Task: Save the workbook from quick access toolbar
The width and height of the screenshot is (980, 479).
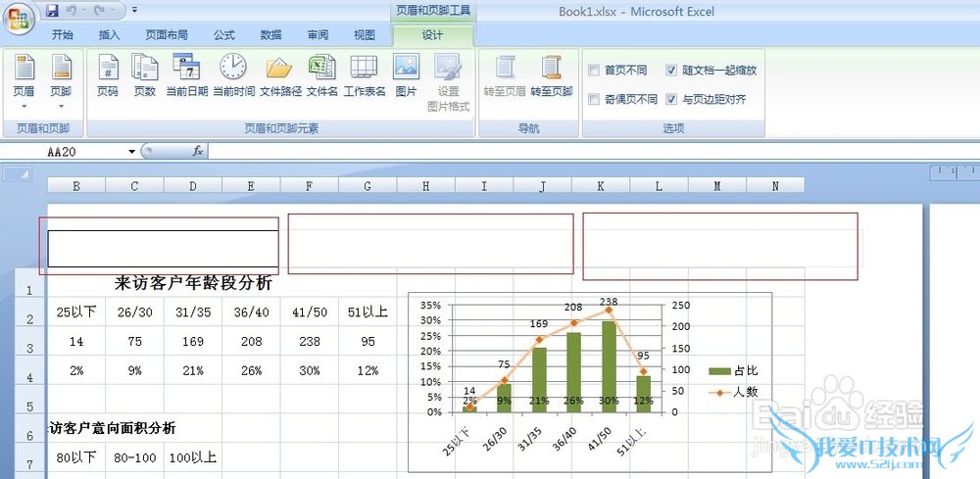Action: (x=53, y=10)
